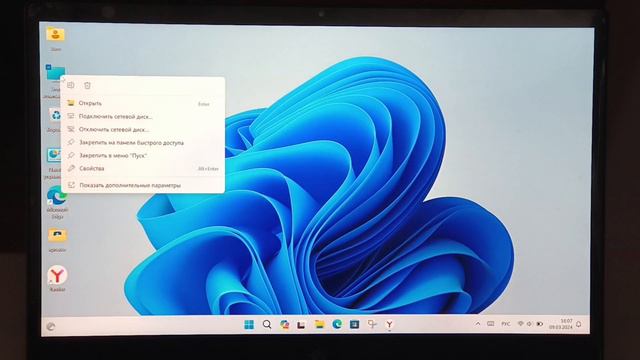Open the dark app icon after Copilot
Viewport: 640px width, 360px height.
302,324
